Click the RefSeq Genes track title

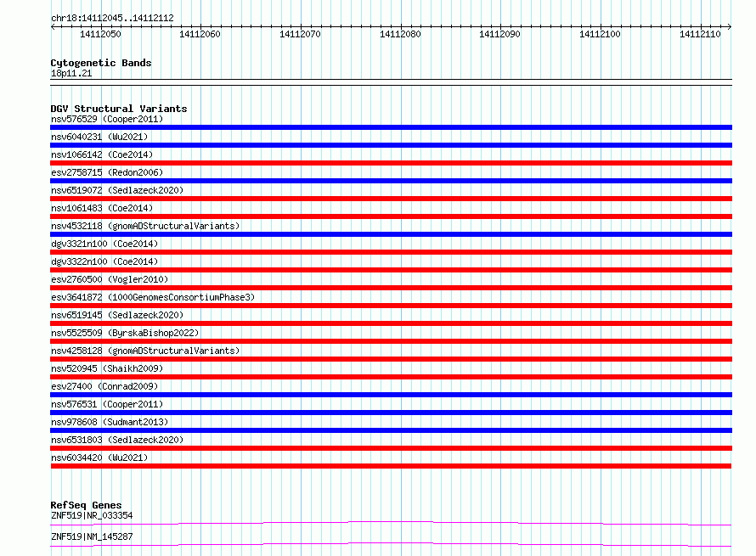point(86,505)
